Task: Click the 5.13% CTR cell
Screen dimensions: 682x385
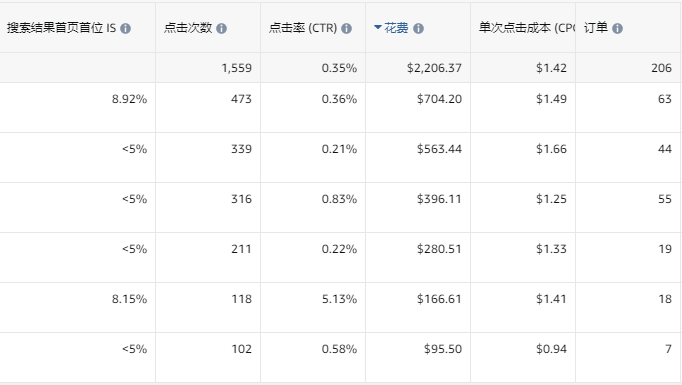Action: coord(313,308)
